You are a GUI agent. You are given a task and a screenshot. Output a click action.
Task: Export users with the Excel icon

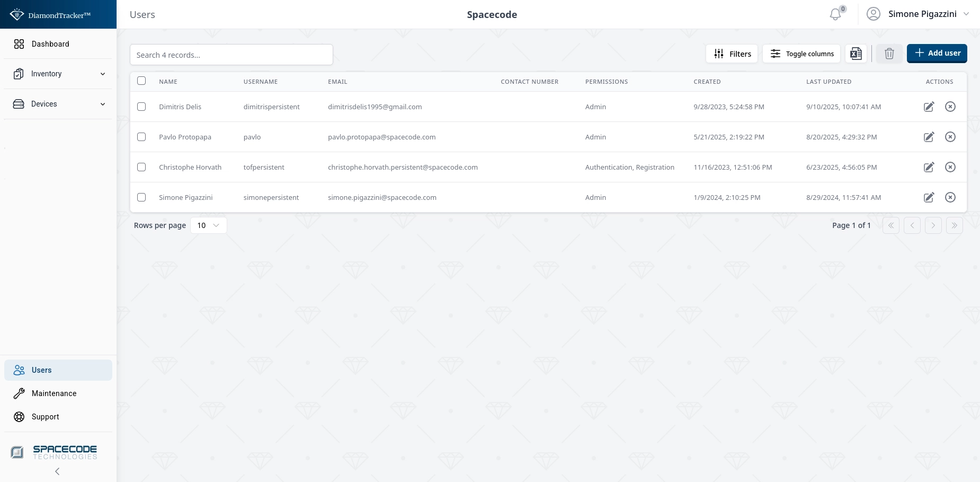pyautogui.click(x=856, y=54)
